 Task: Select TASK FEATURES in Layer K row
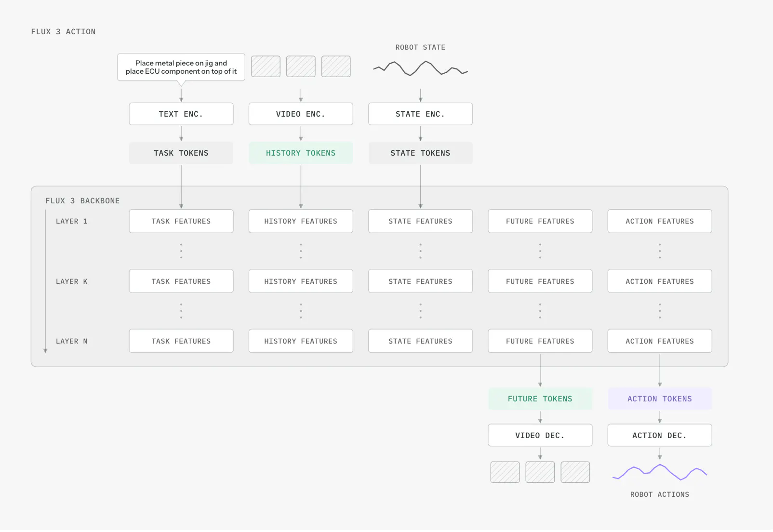[181, 281]
